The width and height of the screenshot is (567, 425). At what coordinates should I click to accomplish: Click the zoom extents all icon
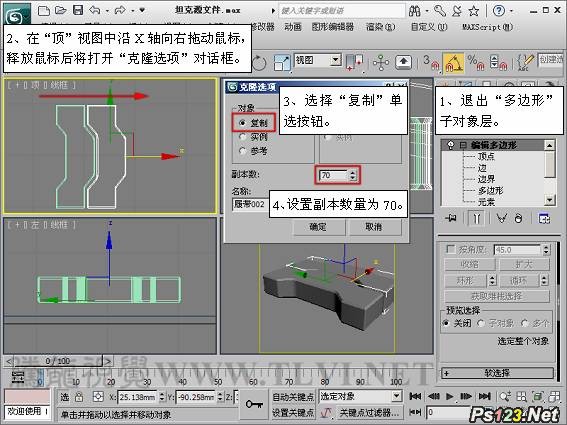tap(538, 397)
